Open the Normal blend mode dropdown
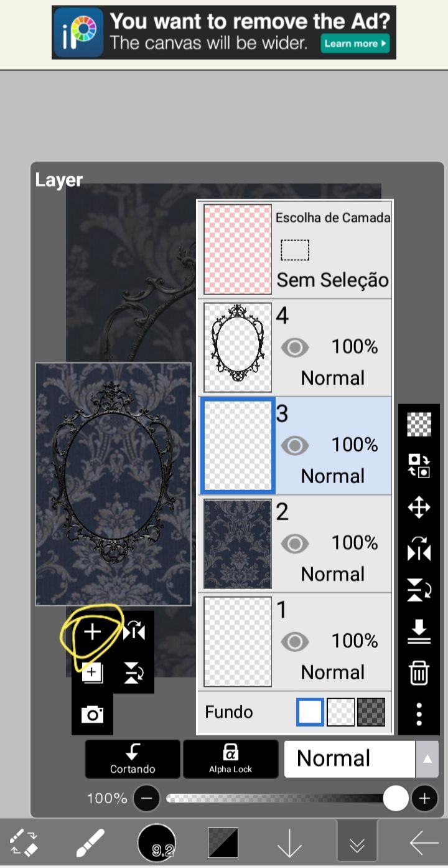This screenshot has height=868, width=448. 350,758
